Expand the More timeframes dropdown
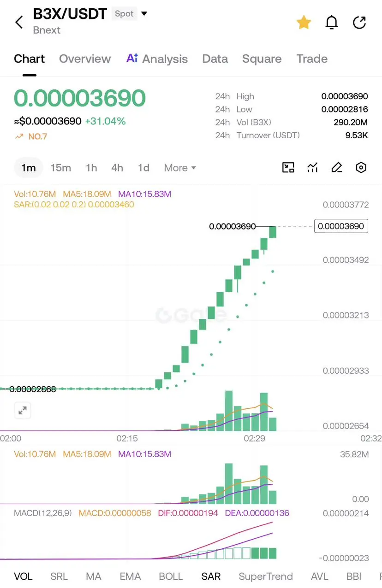382x588 pixels. point(180,168)
